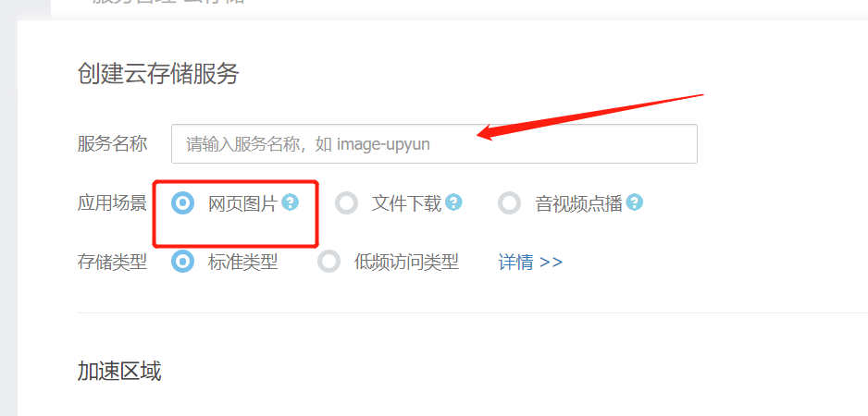The width and height of the screenshot is (868, 416).
Task: Select the 网页图片 radio circle
Action: (182, 203)
